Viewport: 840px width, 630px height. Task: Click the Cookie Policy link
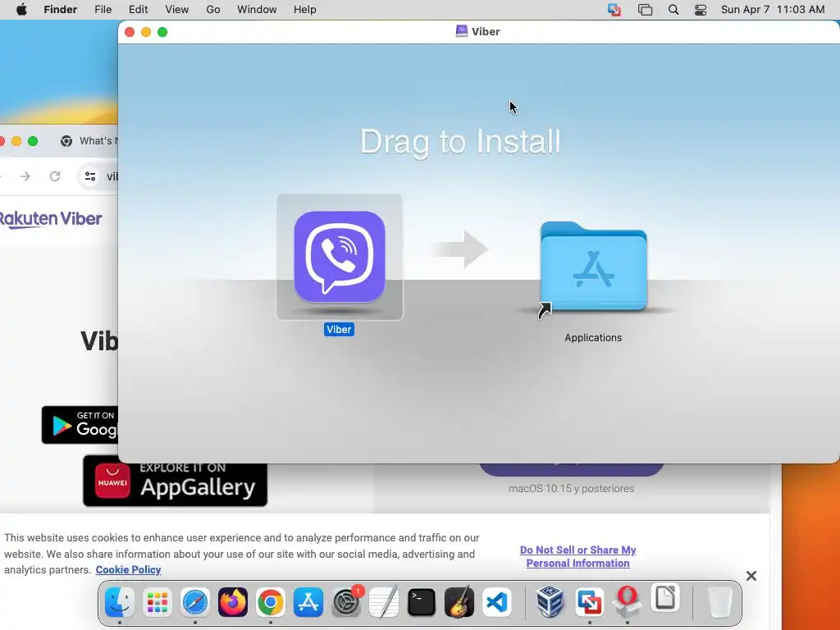pos(128,570)
